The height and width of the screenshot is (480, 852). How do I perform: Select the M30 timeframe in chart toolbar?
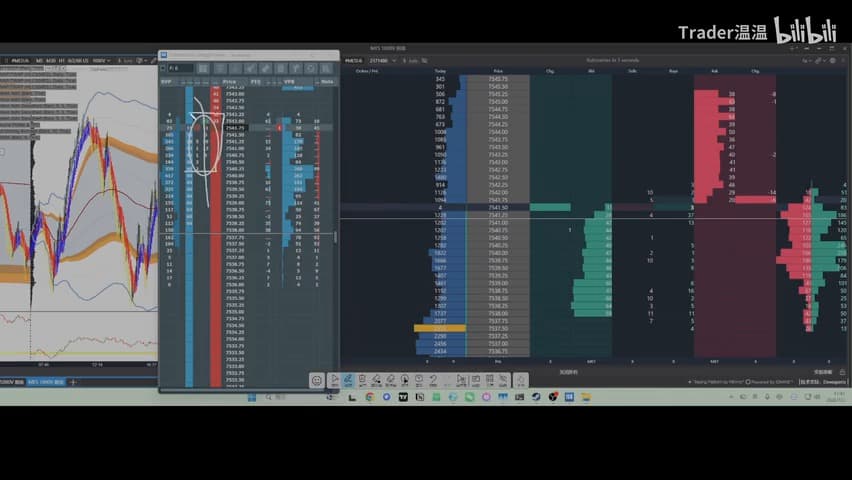click(x=51, y=60)
